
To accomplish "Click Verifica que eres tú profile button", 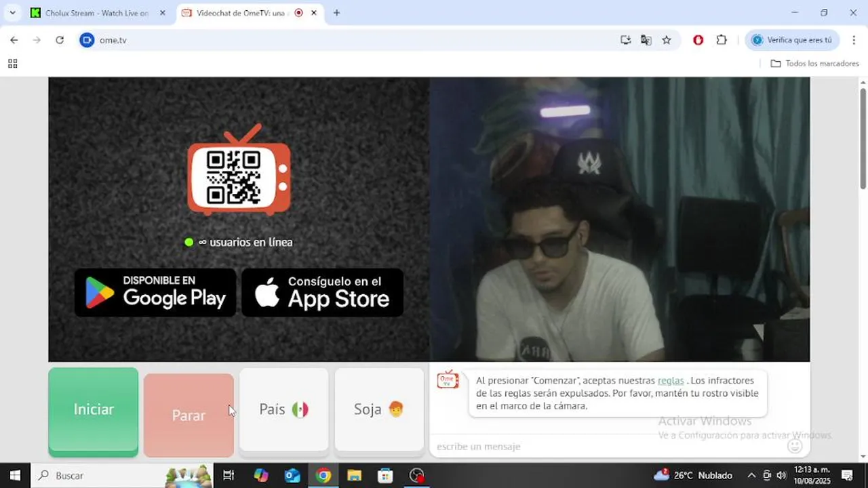I will point(792,40).
